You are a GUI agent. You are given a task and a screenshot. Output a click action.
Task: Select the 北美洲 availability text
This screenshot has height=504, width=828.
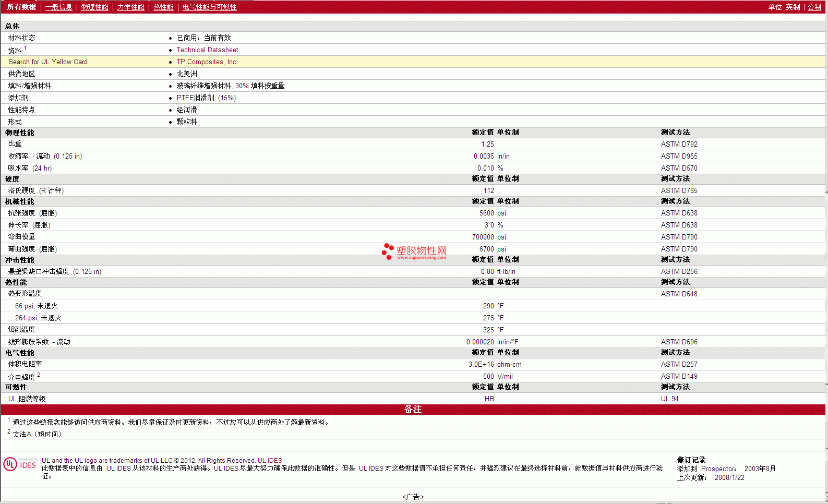click(187, 74)
